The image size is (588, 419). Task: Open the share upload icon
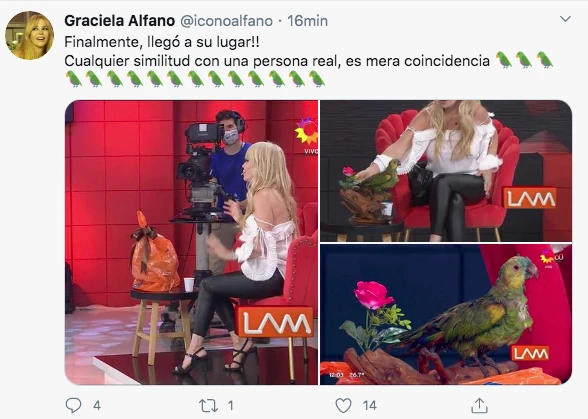click(479, 405)
